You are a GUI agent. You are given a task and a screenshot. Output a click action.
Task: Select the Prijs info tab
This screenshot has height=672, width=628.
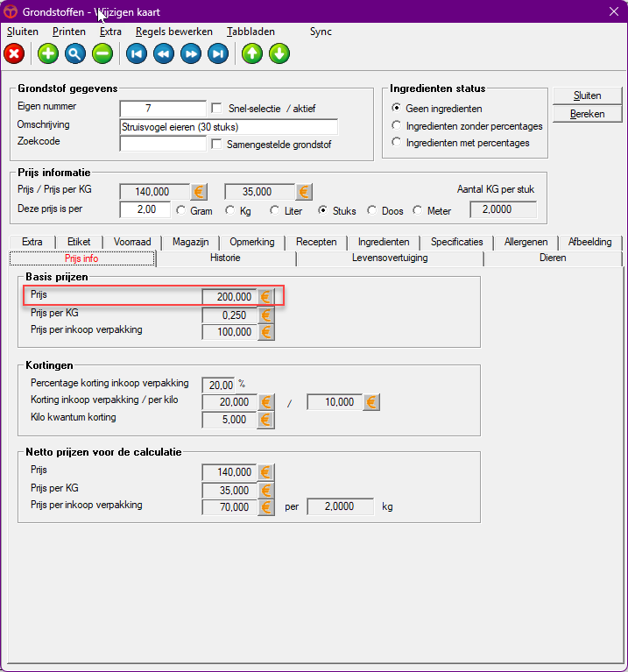81,258
